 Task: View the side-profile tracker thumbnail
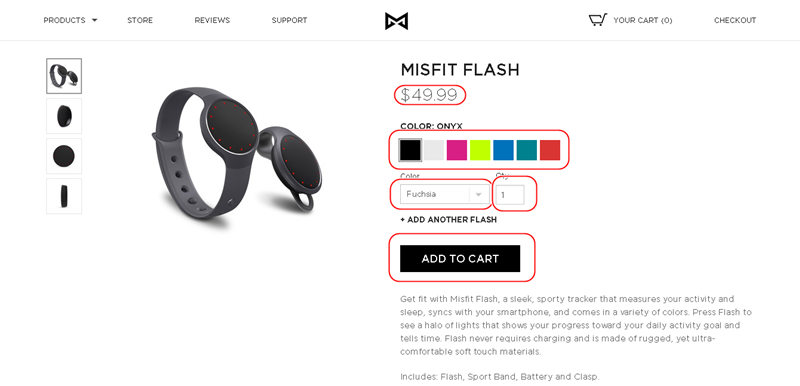click(64, 196)
